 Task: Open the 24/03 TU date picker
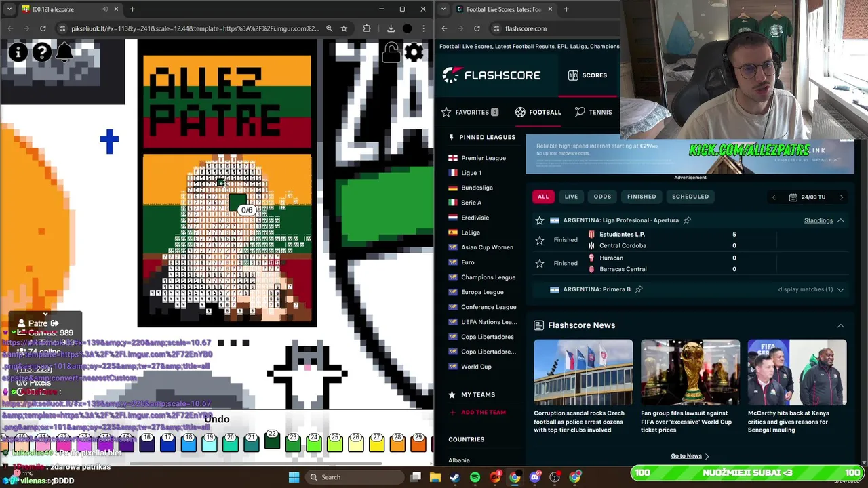point(807,197)
